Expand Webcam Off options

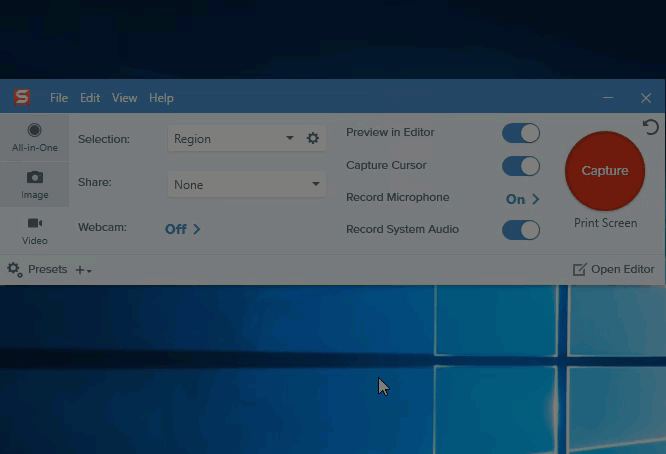[x=182, y=229]
